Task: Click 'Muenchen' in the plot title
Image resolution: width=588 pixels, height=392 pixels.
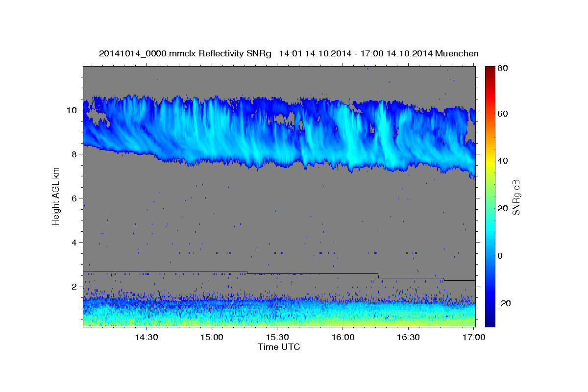Action: pos(457,53)
